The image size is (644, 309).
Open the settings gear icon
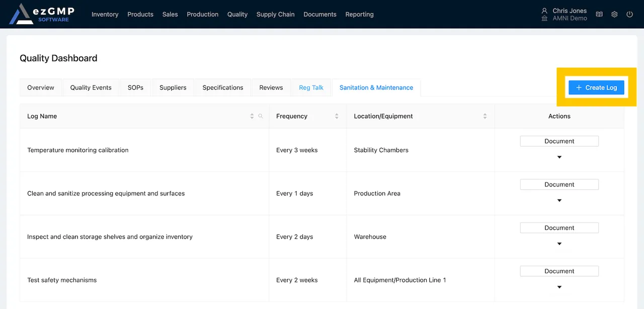(x=614, y=14)
